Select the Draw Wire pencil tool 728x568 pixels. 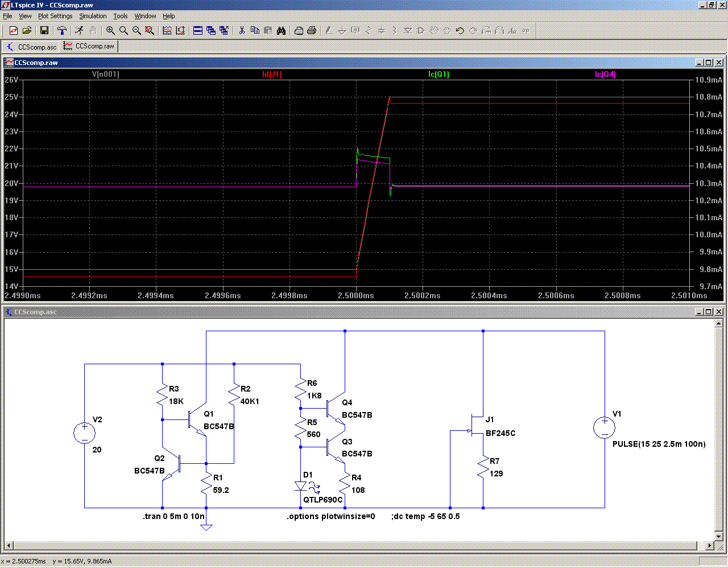click(329, 30)
